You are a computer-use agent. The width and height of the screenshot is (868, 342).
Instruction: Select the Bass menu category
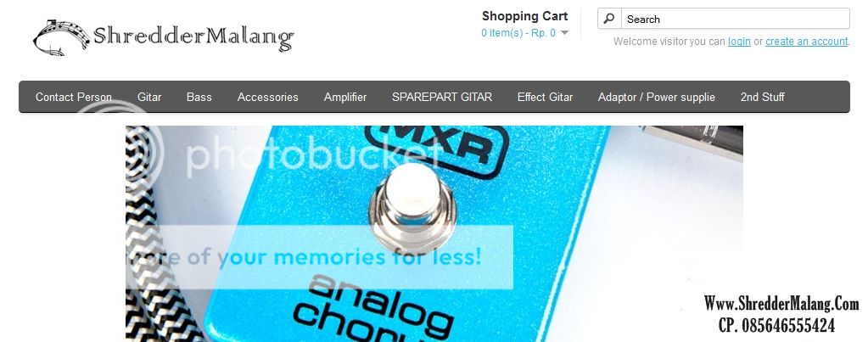tap(199, 97)
